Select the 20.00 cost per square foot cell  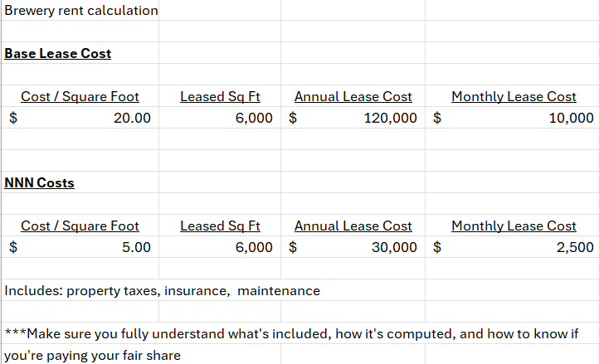pos(132,118)
